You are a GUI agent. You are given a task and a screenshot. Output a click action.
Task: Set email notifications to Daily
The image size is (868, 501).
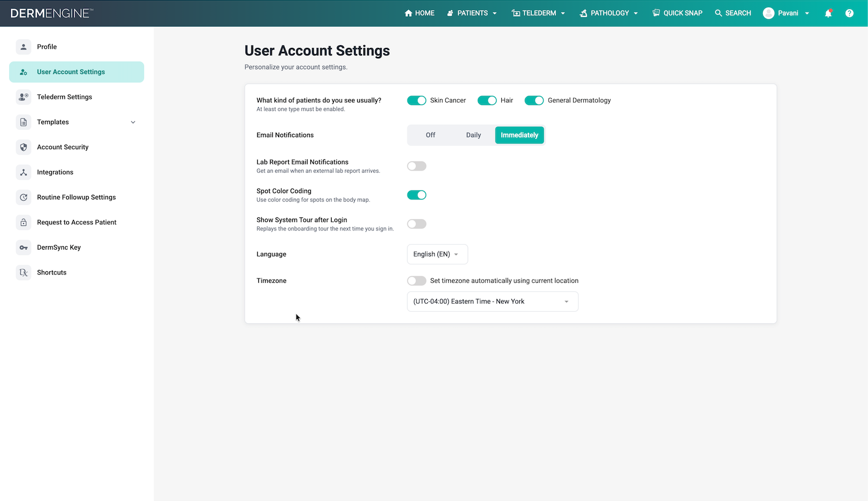click(x=474, y=135)
